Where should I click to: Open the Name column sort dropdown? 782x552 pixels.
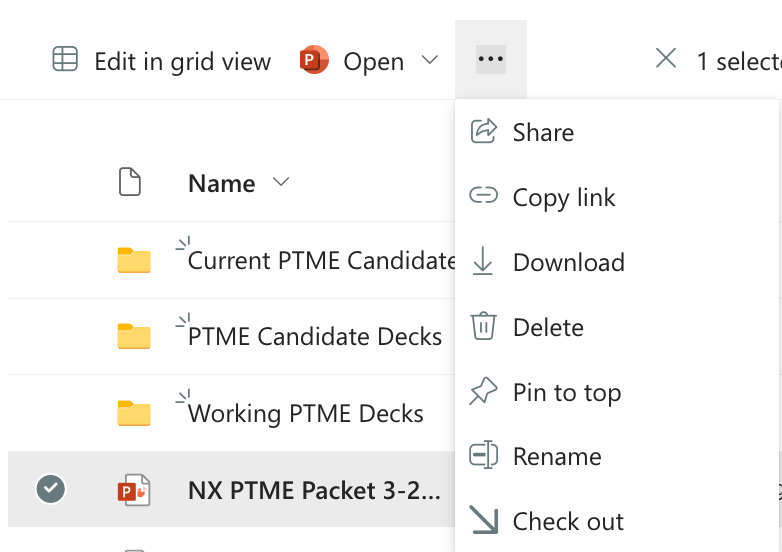pyautogui.click(x=281, y=183)
